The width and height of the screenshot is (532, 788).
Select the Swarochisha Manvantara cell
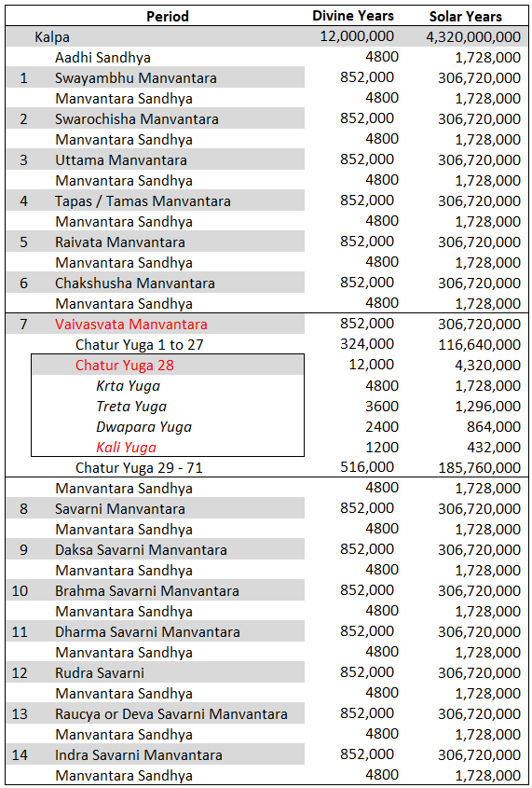point(137,119)
